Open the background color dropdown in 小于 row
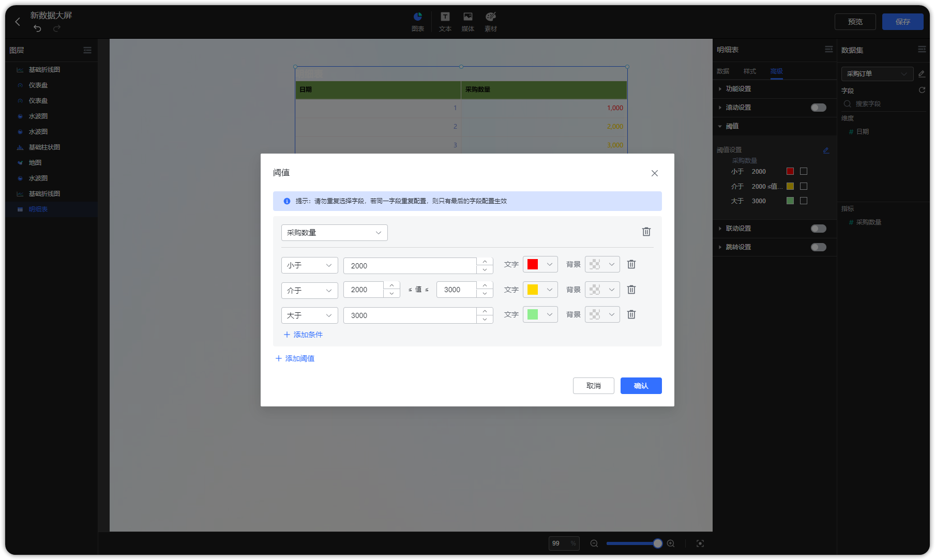 [602, 264]
